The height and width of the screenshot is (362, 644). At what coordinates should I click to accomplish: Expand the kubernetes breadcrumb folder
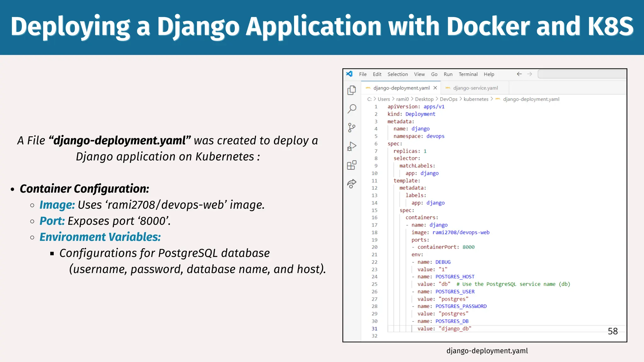[476, 99]
